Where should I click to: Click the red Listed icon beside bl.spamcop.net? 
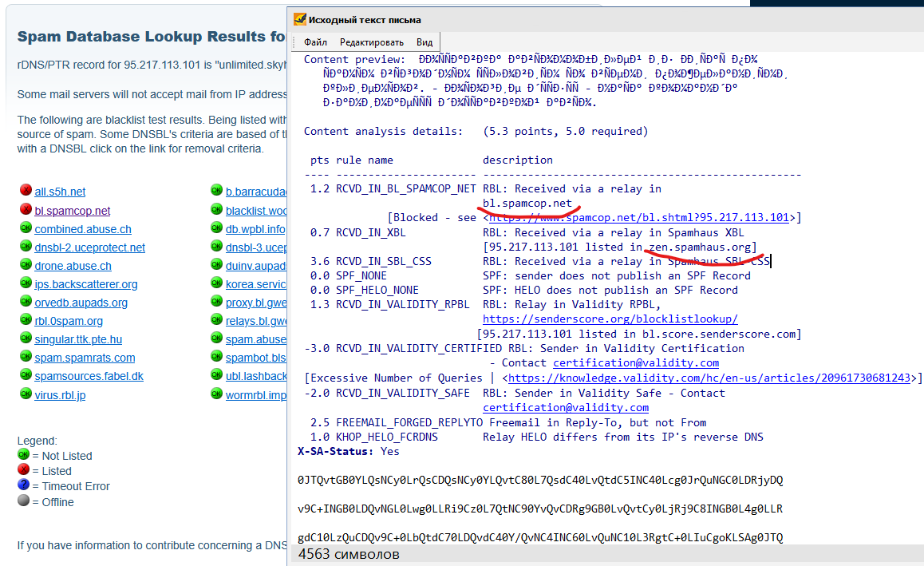click(x=25, y=210)
